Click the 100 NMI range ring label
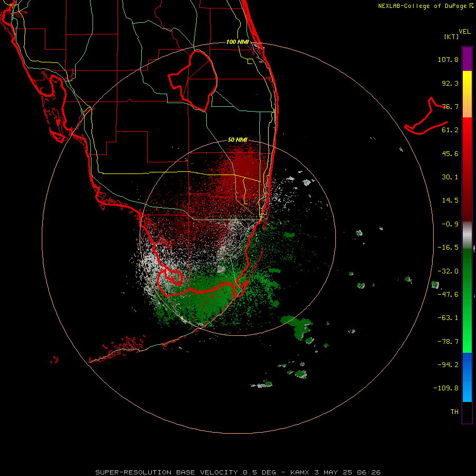The height and width of the screenshot is (476, 476). tap(237, 42)
